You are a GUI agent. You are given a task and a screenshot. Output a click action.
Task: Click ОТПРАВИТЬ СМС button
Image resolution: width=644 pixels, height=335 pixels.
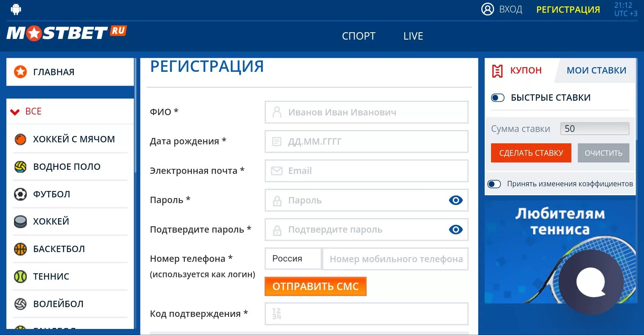315,286
